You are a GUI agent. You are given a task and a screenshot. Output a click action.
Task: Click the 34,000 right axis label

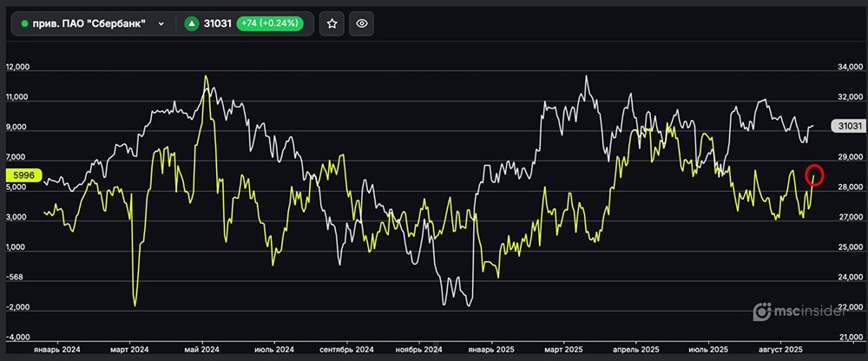pos(849,68)
